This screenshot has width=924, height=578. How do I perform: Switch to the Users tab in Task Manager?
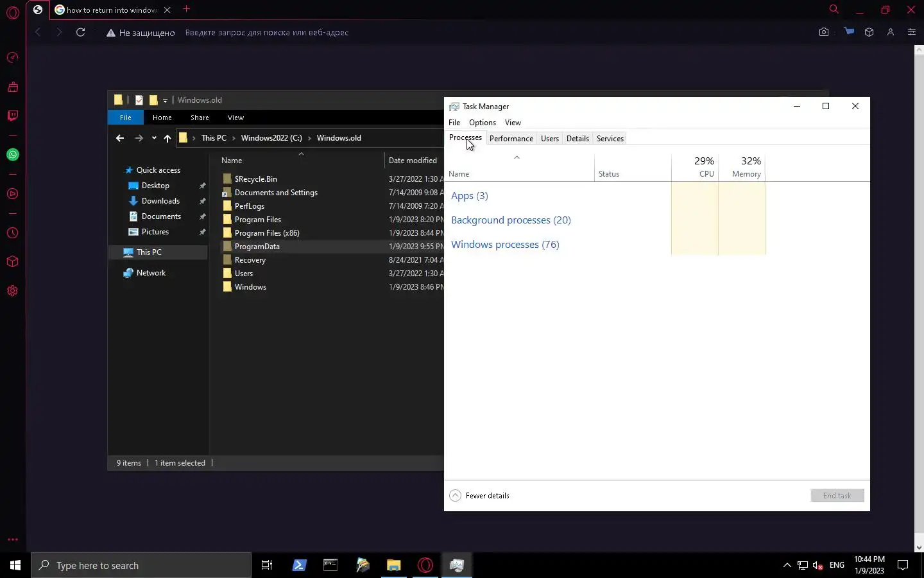coord(550,139)
